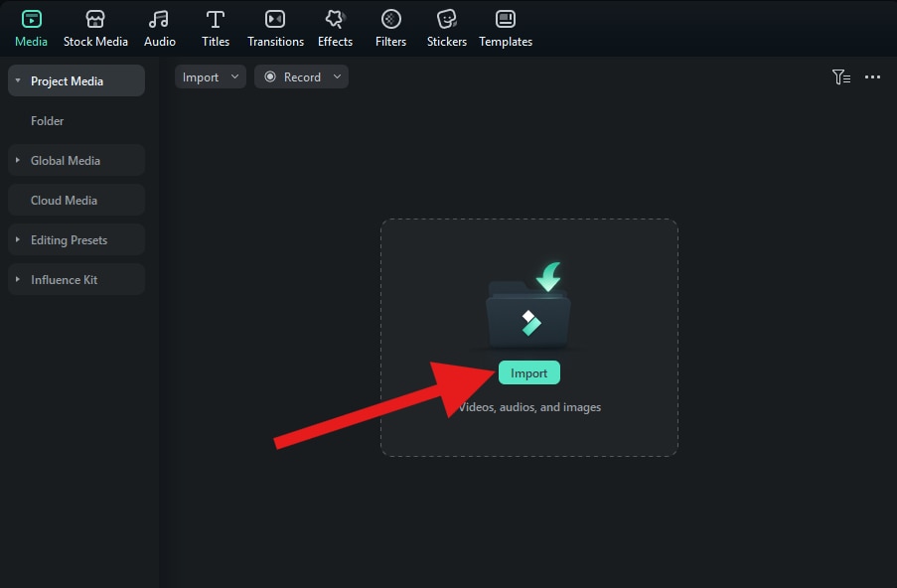This screenshot has width=897, height=588.
Task: Select the Editing Presets label
Action: pos(69,240)
